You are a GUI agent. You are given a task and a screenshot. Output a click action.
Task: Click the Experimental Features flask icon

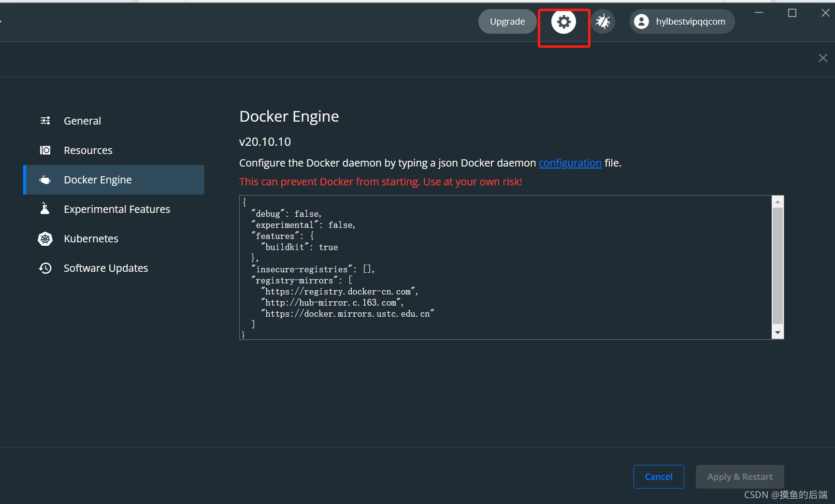(x=45, y=209)
